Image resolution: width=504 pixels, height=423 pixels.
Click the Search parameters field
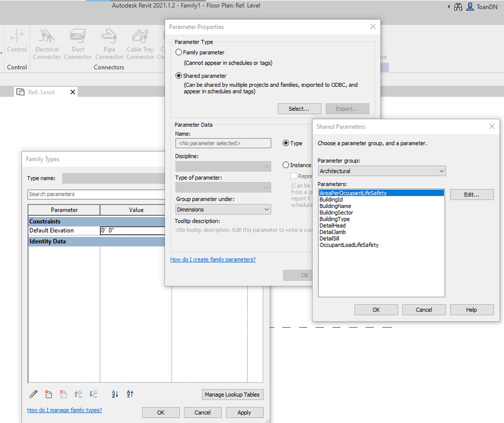point(96,194)
